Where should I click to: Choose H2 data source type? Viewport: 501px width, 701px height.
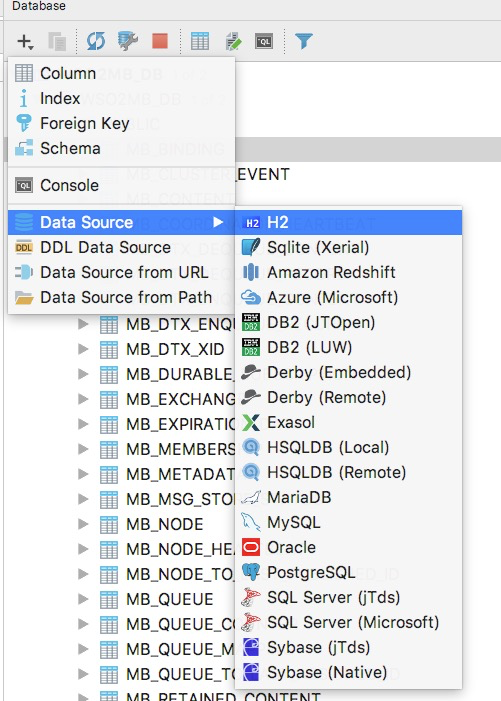[x=348, y=223]
